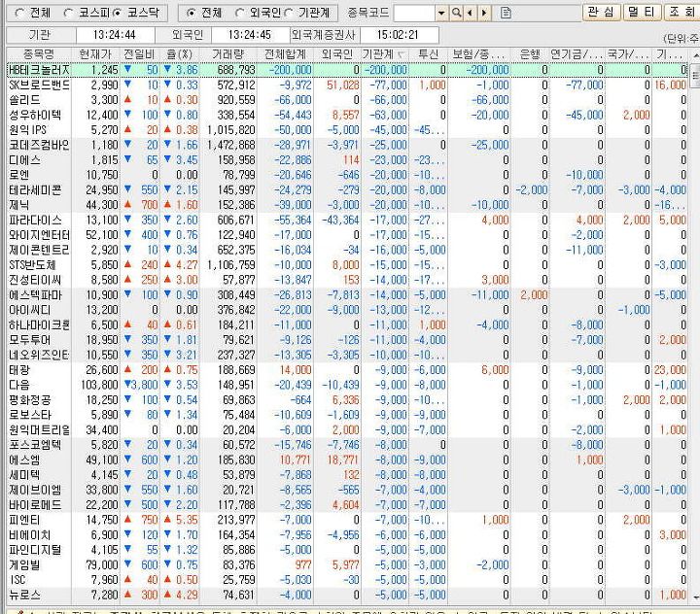Viewport: 700px width, 614px height.
Task: Click into the 종목코드 input field
Action: pyautogui.click(x=414, y=13)
